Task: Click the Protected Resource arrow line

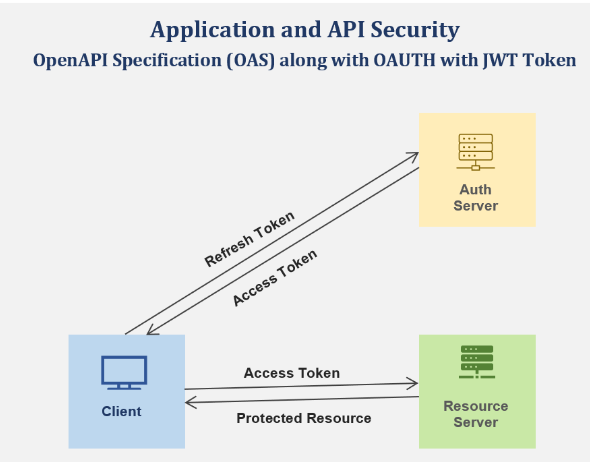Action: pyautogui.click(x=302, y=400)
